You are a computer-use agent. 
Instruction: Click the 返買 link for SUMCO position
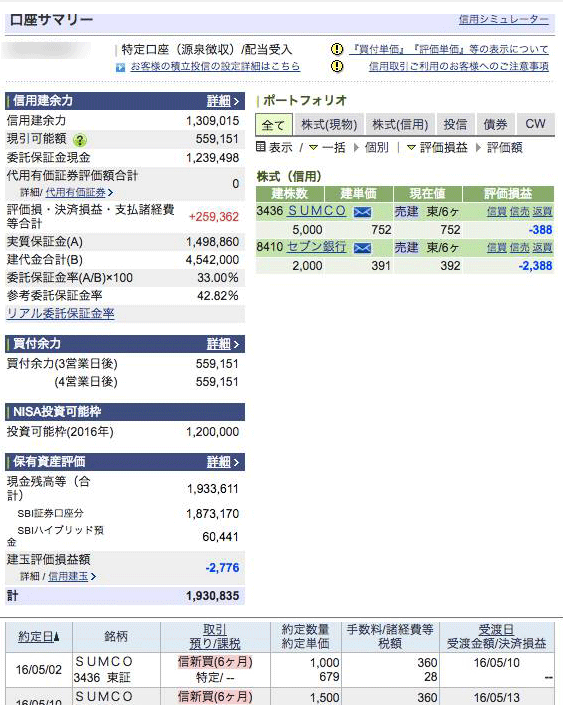[542, 211]
